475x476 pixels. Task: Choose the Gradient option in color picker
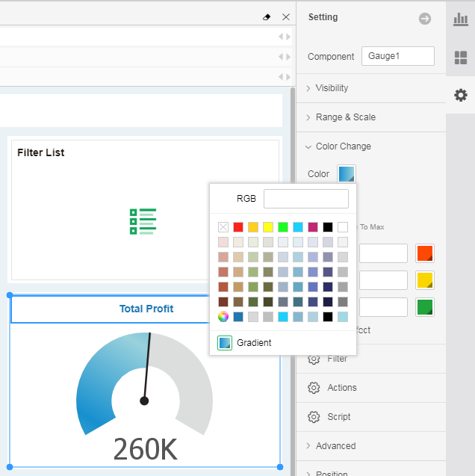tap(253, 343)
